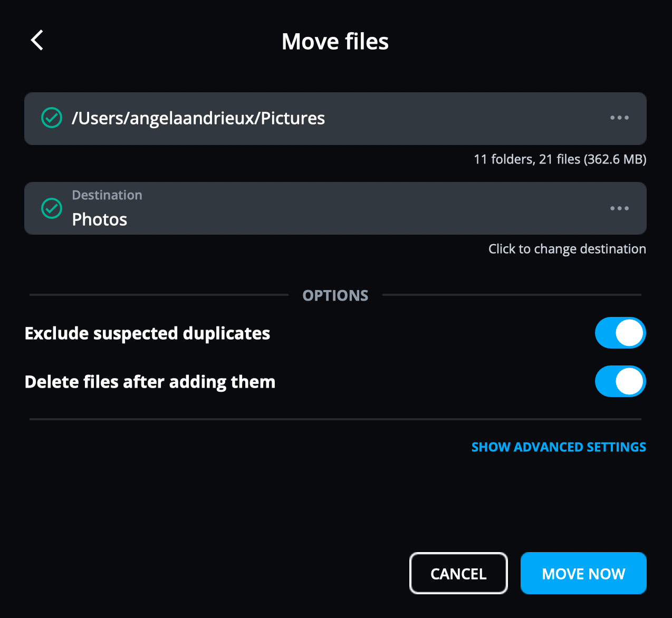Click the "Delete files after adding them" label text

point(150,382)
